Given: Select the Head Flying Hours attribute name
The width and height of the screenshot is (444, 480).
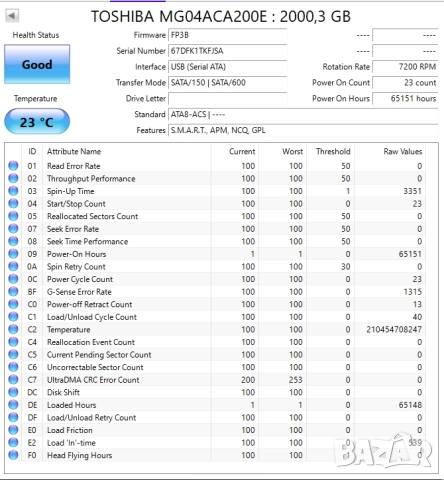Looking at the screenshot, I should click(79, 455).
